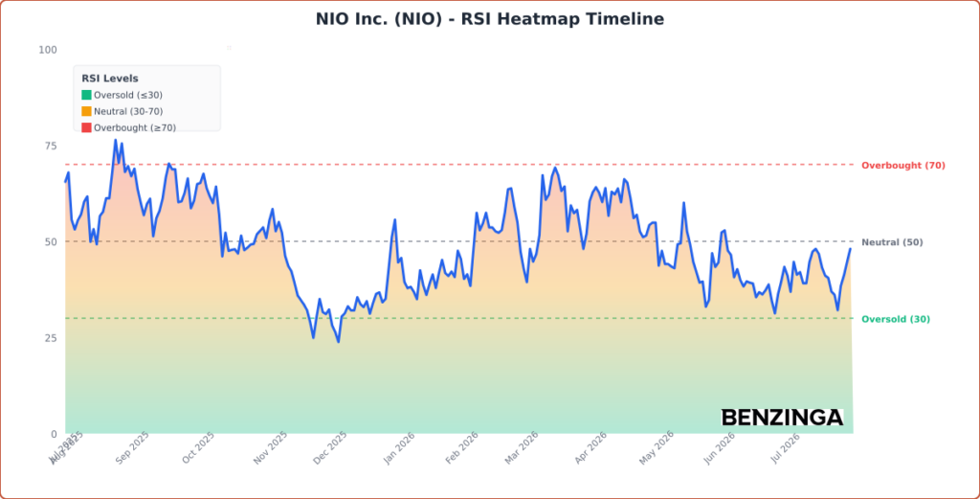Click the green 'Oversold (30)' line label

click(x=896, y=320)
